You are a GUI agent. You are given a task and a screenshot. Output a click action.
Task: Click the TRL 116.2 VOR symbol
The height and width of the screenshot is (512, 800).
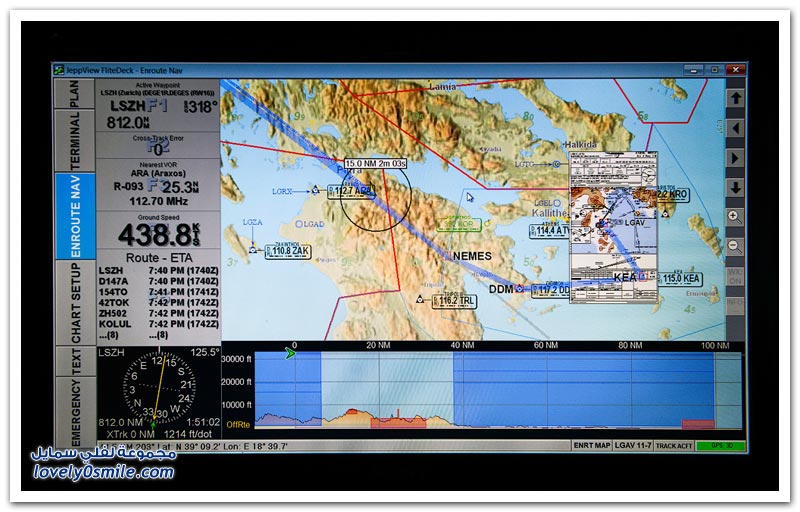420,299
